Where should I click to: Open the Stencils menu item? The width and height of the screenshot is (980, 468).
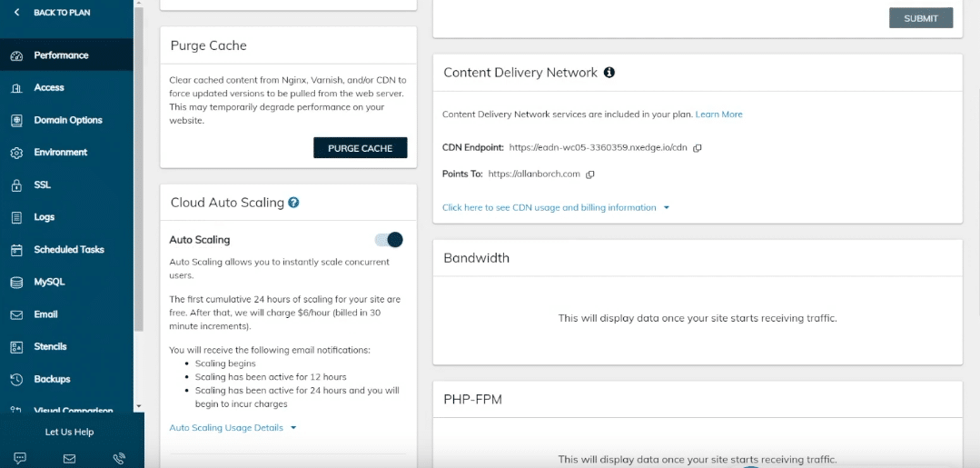coord(66,346)
